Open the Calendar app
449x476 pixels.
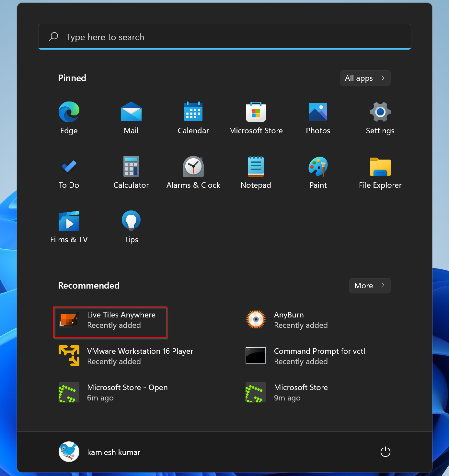coord(193,118)
